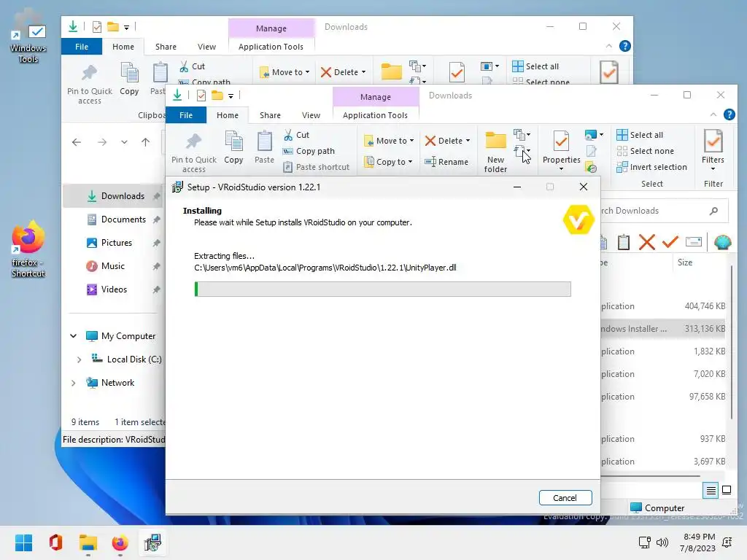
Task: Collapse My Computer tree node
Action: point(74,336)
